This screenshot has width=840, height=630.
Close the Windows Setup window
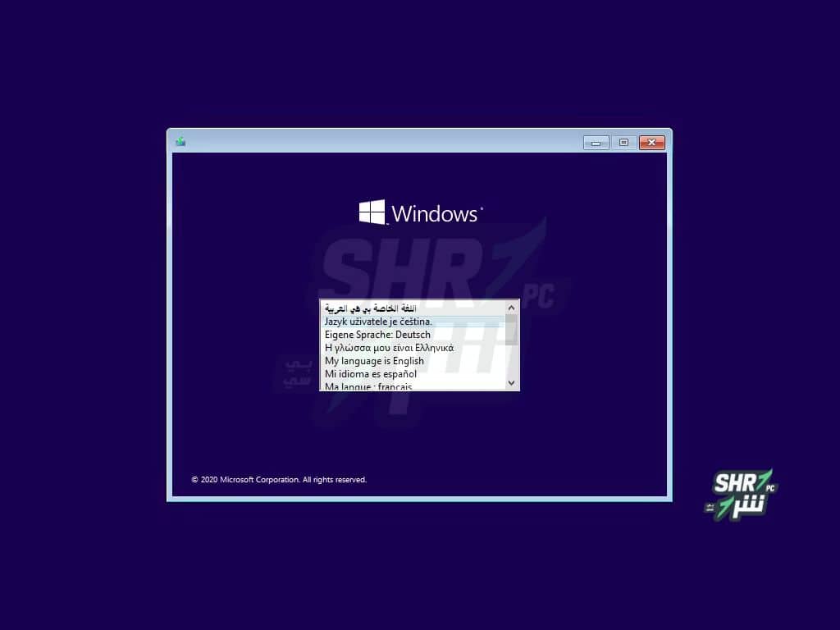[x=651, y=143]
